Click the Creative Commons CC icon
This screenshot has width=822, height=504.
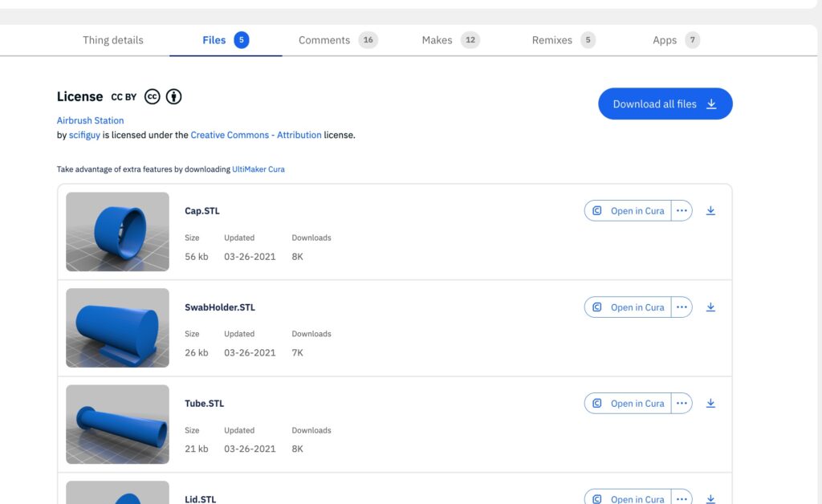pyautogui.click(x=152, y=96)
